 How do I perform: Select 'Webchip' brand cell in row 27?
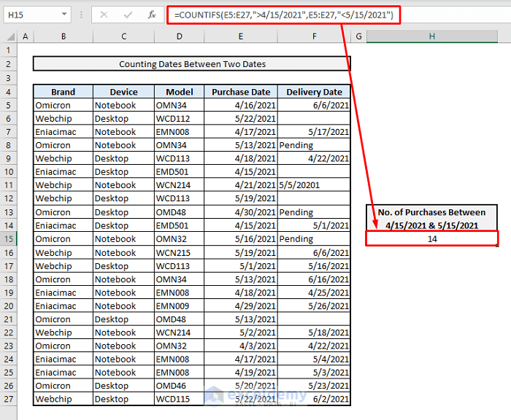(64, 399)
